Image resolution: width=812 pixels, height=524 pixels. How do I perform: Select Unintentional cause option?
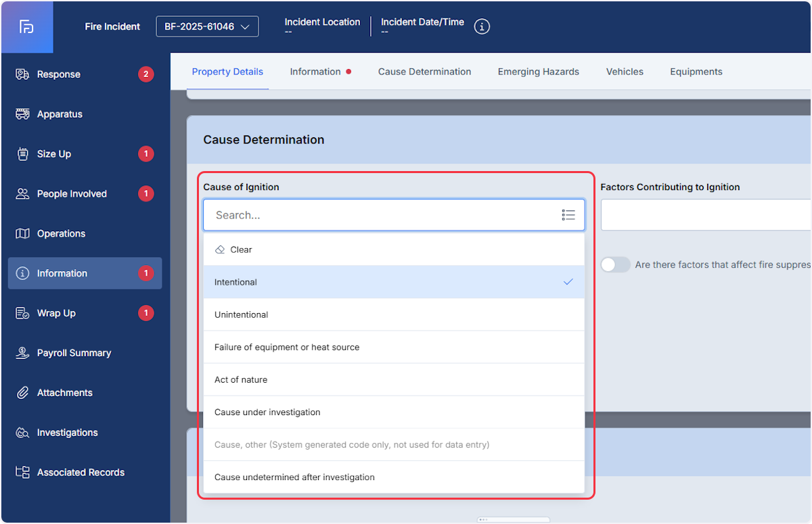(x=394, y=314)
